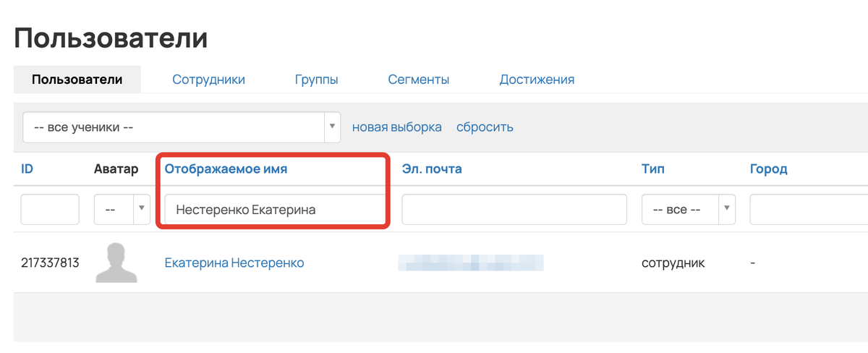Switch to the Группы tab
868x353 pixels.
click(316, 80)
